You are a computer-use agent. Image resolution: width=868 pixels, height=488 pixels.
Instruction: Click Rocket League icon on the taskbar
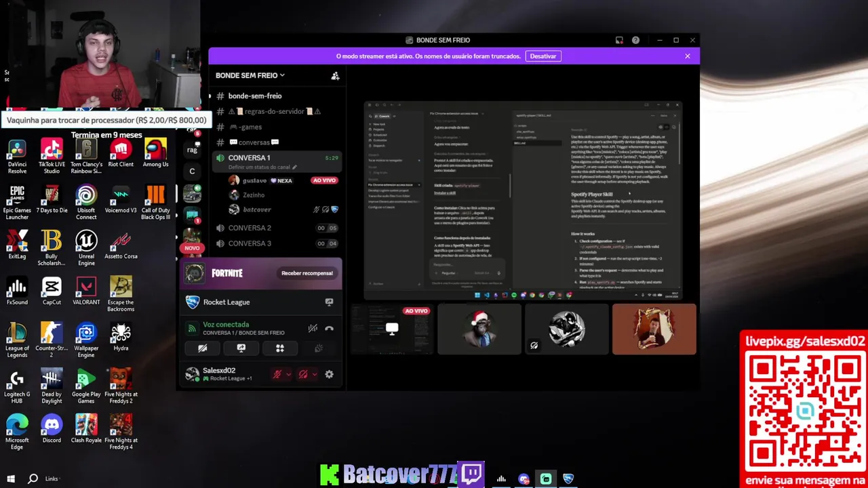click(568, 479)
